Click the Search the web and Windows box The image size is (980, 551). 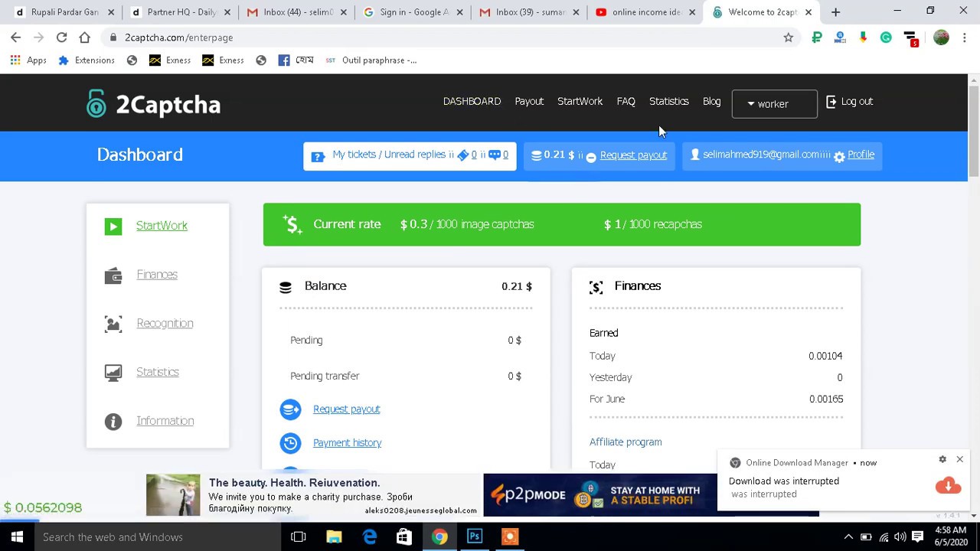tap(157, 536)
